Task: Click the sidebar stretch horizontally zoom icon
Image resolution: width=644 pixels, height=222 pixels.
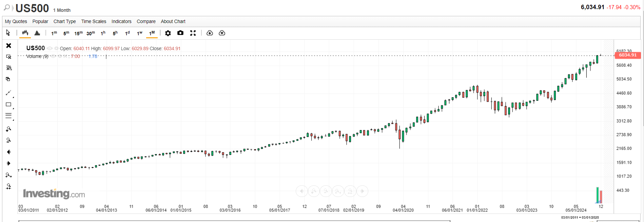Action: [x=9, y=175]
